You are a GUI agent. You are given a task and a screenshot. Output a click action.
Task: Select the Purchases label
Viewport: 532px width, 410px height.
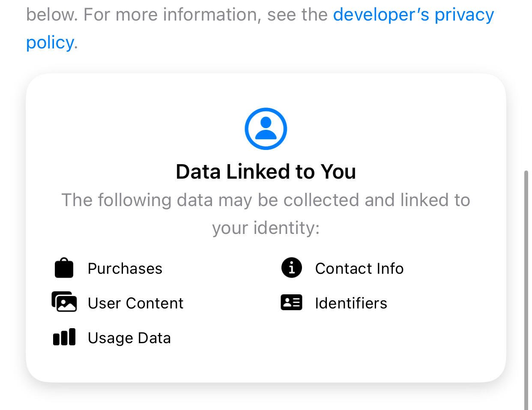125,269
